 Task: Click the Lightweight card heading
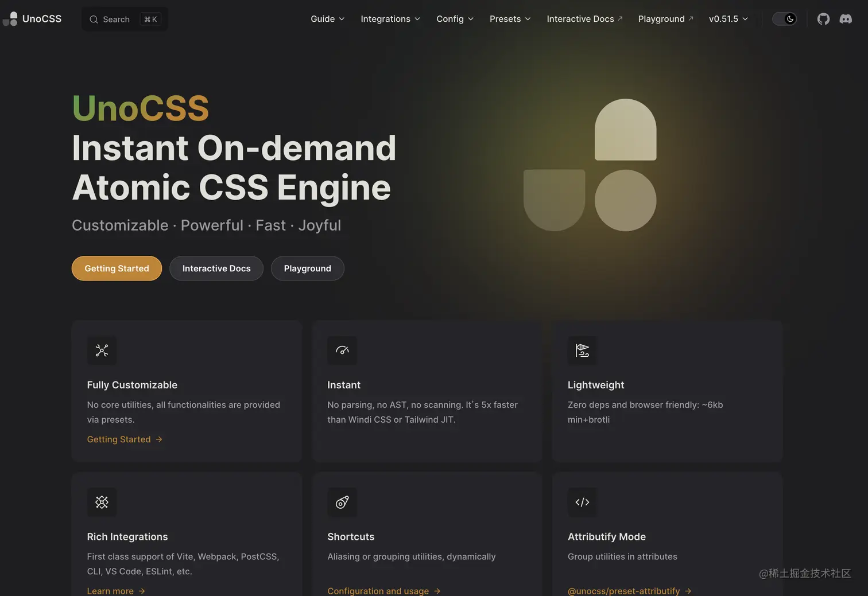pyautogui.click(x=596, y=385)
